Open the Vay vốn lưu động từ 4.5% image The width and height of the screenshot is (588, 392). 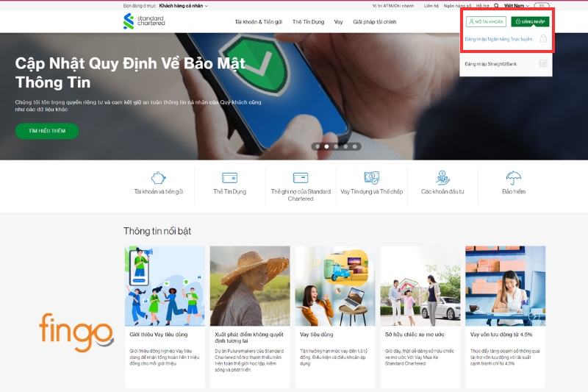point(505,286)
